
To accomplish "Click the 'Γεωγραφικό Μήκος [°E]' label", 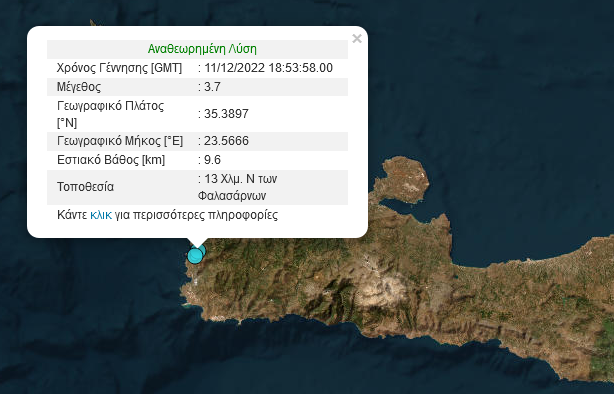I will pos(120,141).
